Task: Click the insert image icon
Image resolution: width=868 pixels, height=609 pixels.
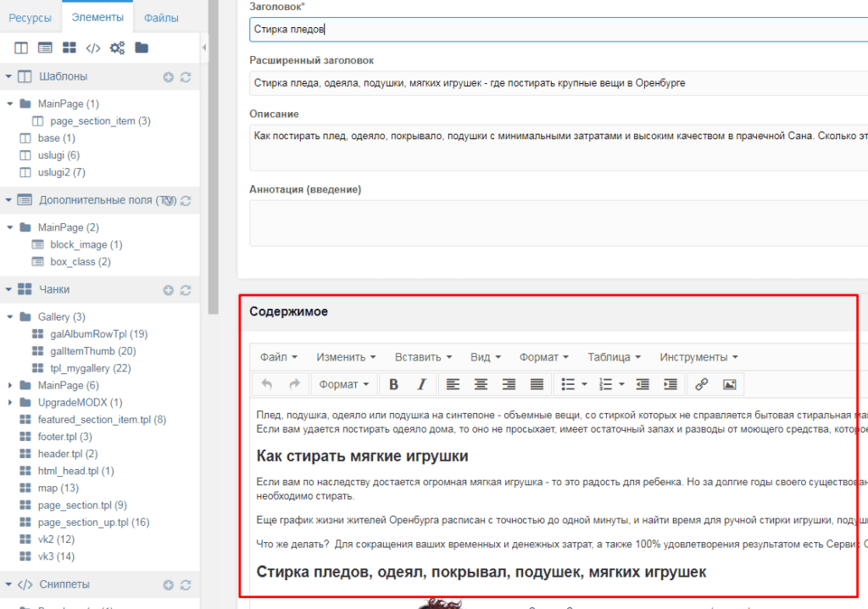Action: click(729, 384)
